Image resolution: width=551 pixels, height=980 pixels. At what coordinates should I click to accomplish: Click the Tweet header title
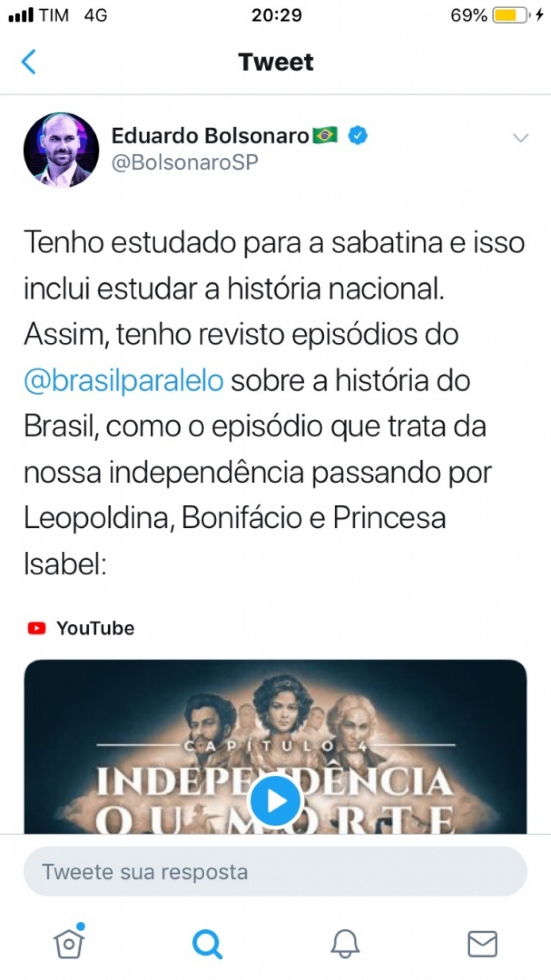(x=276, y=62)
